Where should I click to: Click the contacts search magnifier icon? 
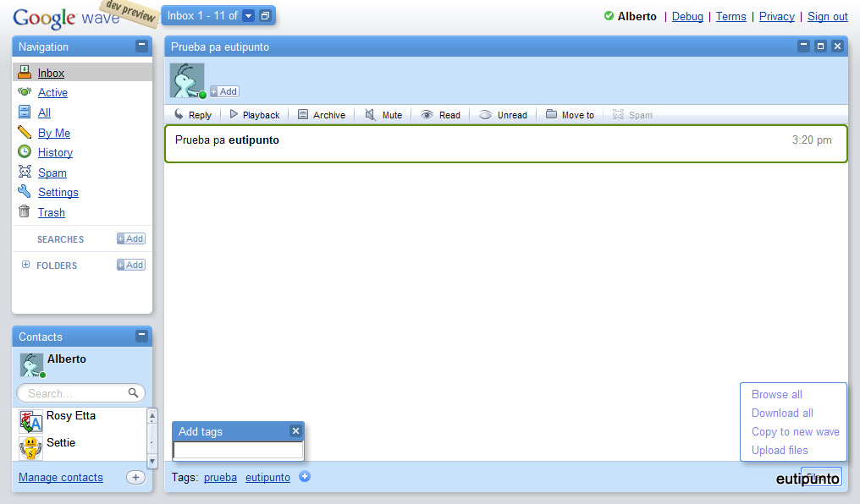click(x=133, y=392)
